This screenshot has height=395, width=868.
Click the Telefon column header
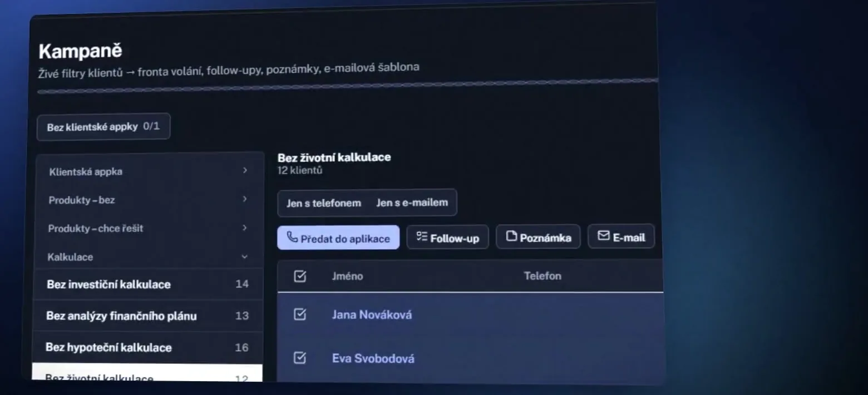point(542,275)
